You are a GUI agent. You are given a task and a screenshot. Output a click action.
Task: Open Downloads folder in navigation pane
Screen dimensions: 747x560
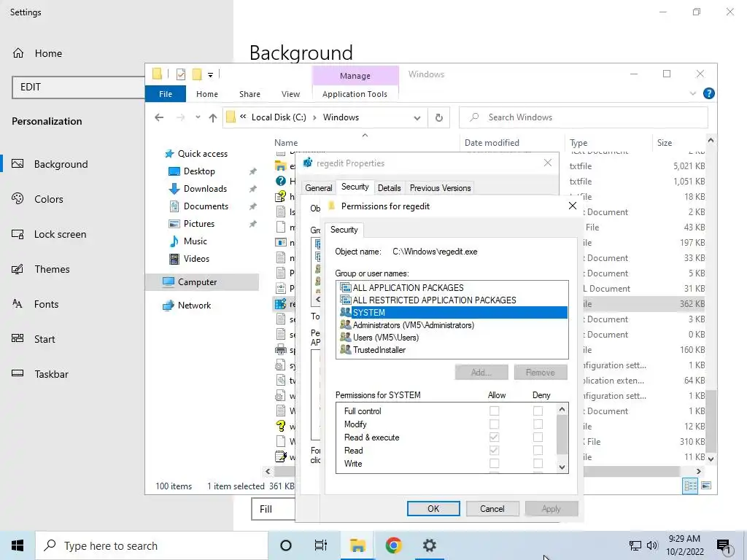point(205,189)
